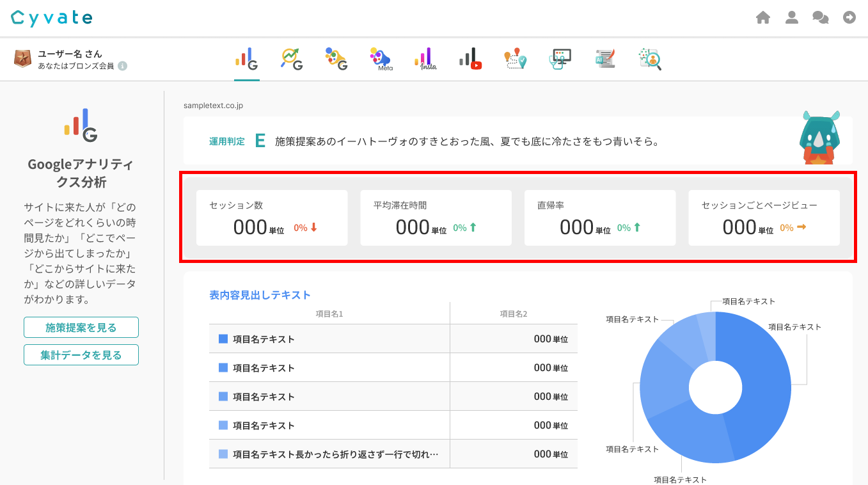Select the Google Ads megaphone icon
The width and height of the screenshot is (868, 485).
point(336,59)
